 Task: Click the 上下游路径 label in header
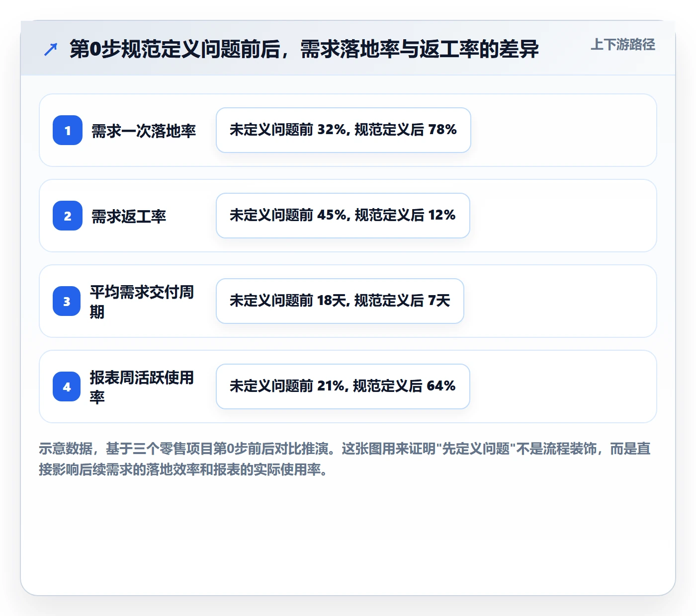click(622, 45)
